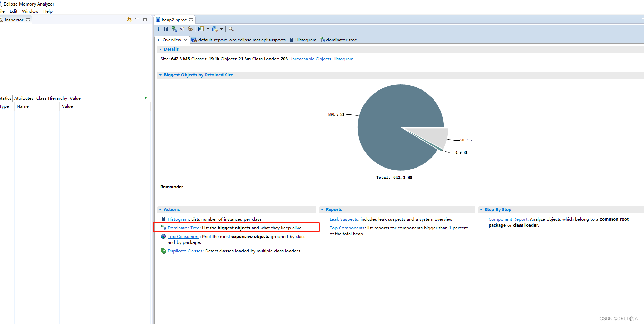Click the Run Expert System Test icon

tap(201, 29)
